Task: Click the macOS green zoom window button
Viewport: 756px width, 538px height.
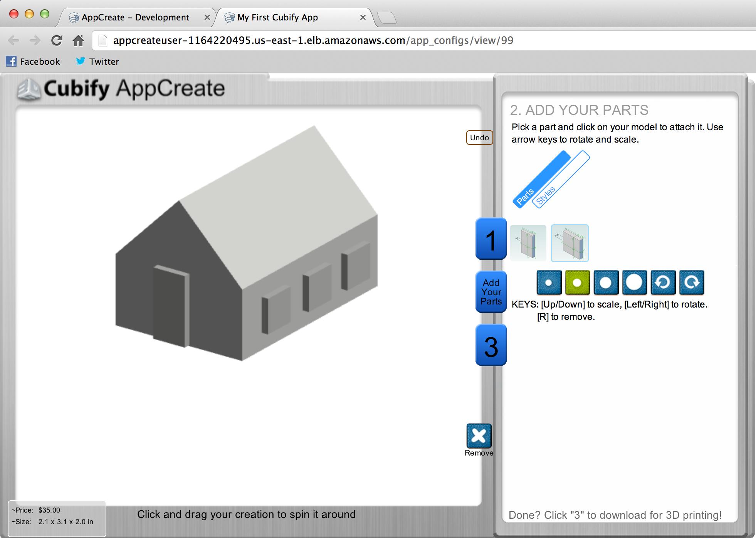Action: tap(45, 14)
